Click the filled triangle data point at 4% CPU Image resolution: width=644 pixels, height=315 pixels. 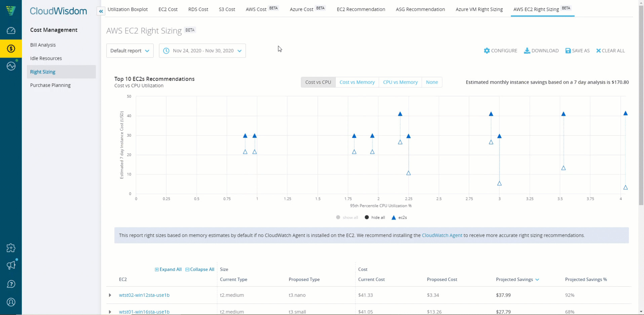626,113
